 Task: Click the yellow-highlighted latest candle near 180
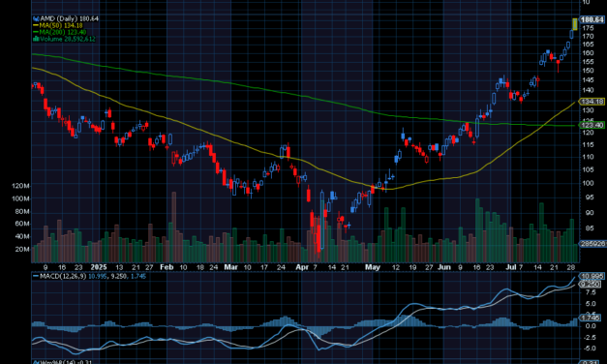pos(575,24)
